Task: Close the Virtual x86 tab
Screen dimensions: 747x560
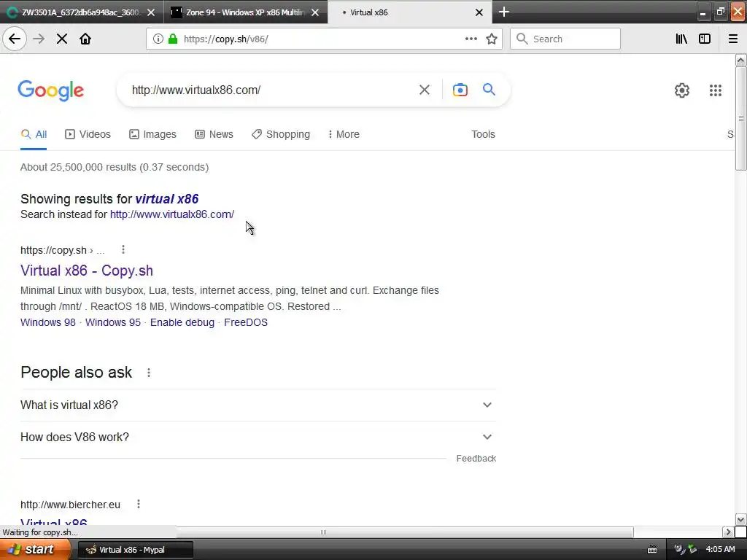Action: click(479, 12)
